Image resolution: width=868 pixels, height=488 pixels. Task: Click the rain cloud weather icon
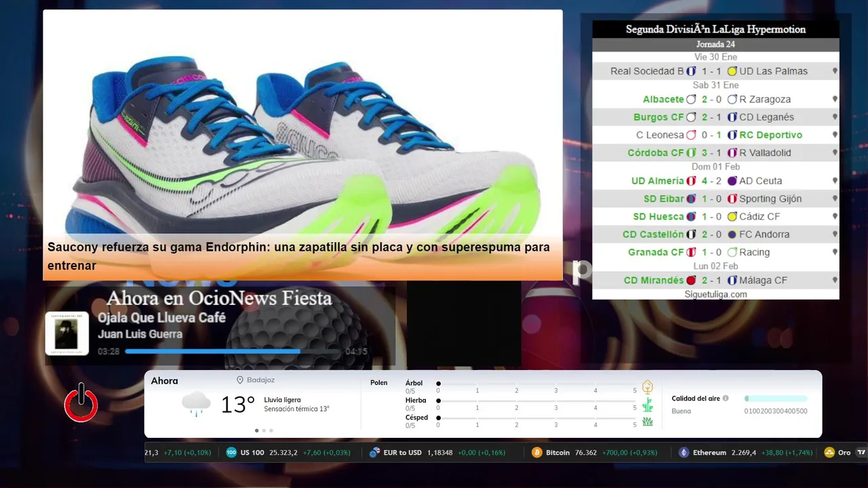pos(196,404)
